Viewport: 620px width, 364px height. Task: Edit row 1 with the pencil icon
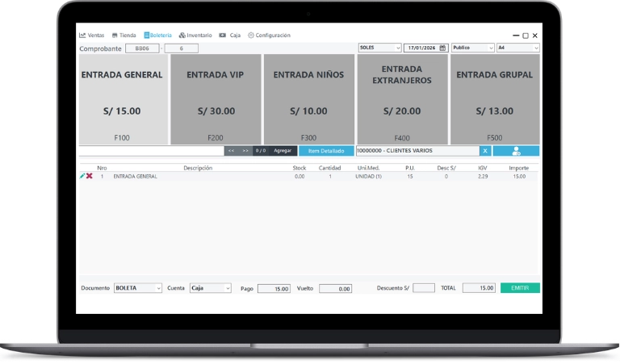click(x=82, y=176)
